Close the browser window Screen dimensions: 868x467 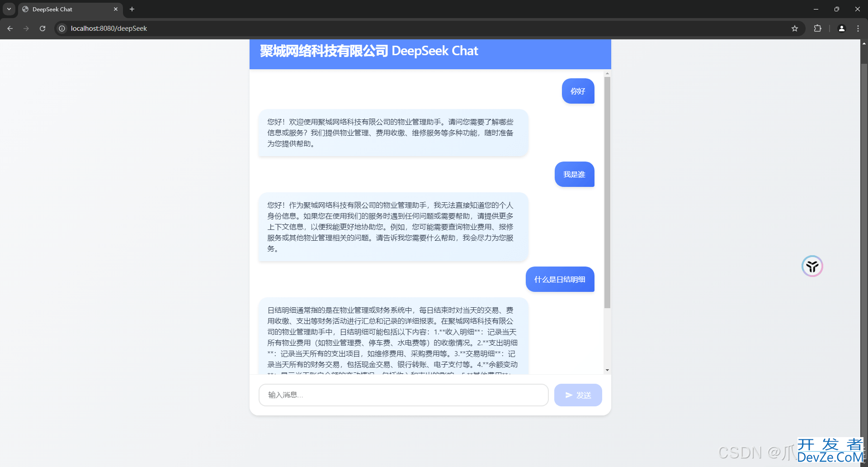click(858, 9)
